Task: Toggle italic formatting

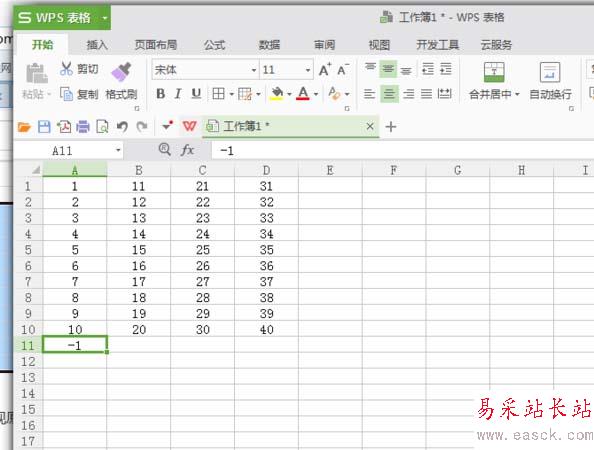Action: (x=178, y=94)
